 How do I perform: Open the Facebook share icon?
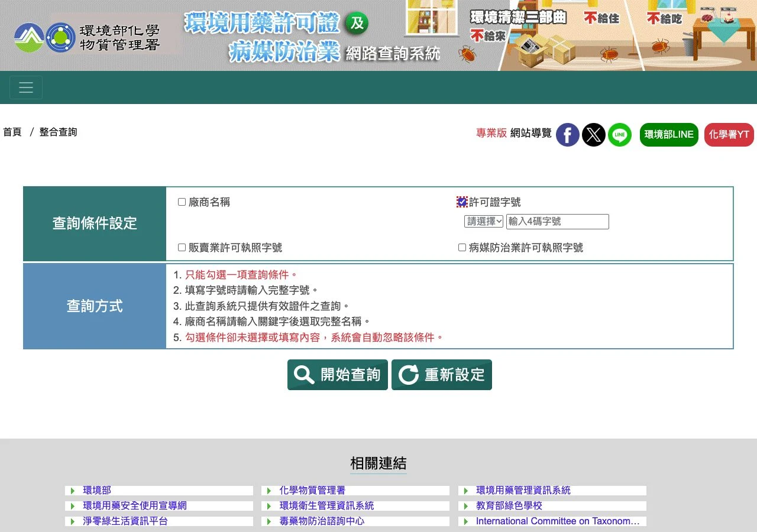[x=568, y=135]
